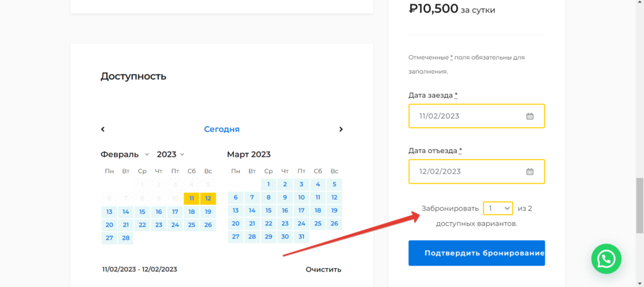This screenshot has width=644, height=287.
Task: Select March 2 in the calendar
Action: [285, 184]
